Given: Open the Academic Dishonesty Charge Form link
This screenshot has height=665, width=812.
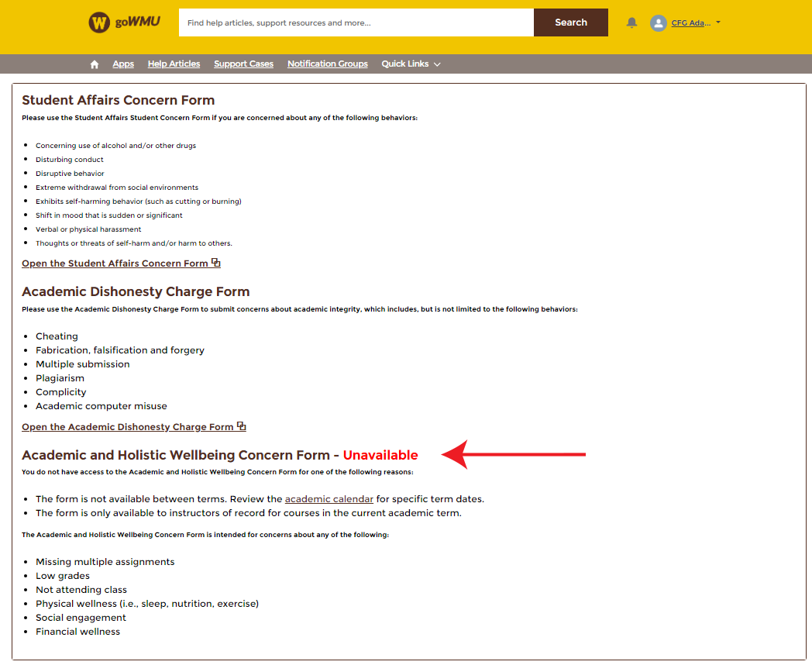Looking at the screenshot, I should [x=127, y=427].
